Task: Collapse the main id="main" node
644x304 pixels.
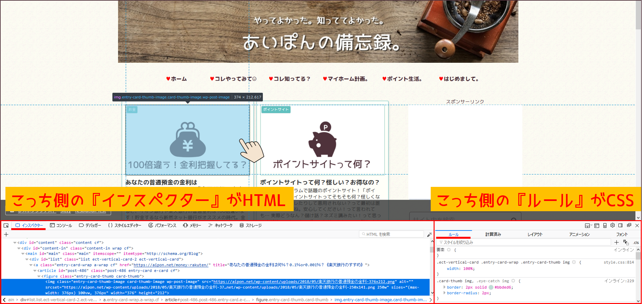Action: tap(23, 254)
